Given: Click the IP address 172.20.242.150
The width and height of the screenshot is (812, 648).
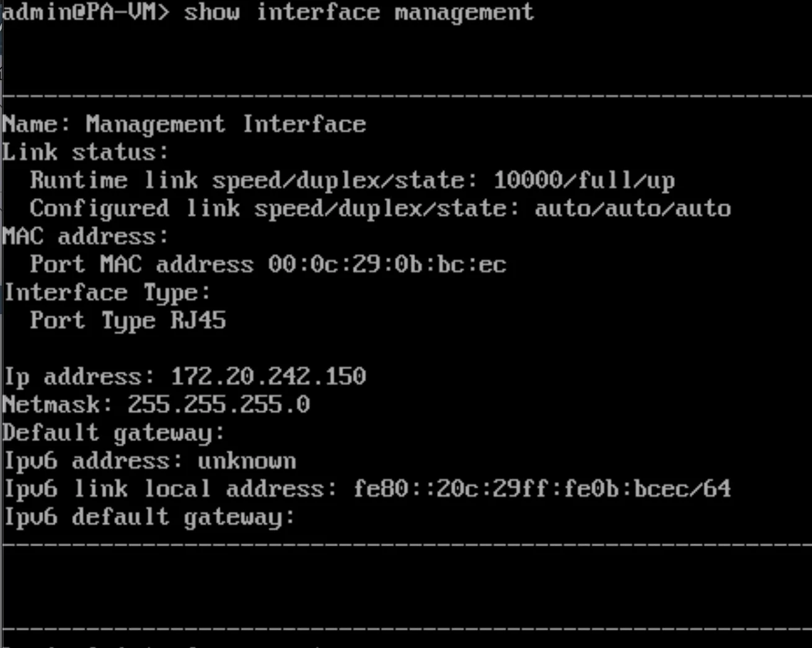Looking at the screenshot, I should [x=268, y=376].
